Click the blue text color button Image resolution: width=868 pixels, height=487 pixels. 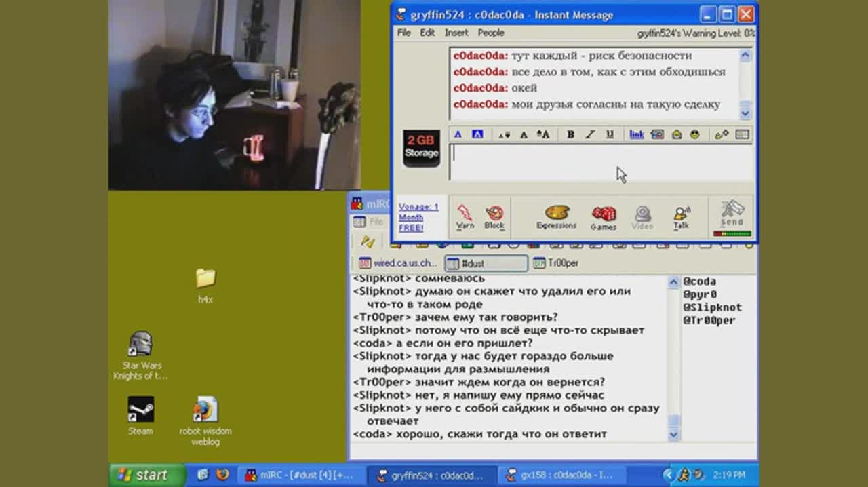pyautogui.click(x=458, y=134)
